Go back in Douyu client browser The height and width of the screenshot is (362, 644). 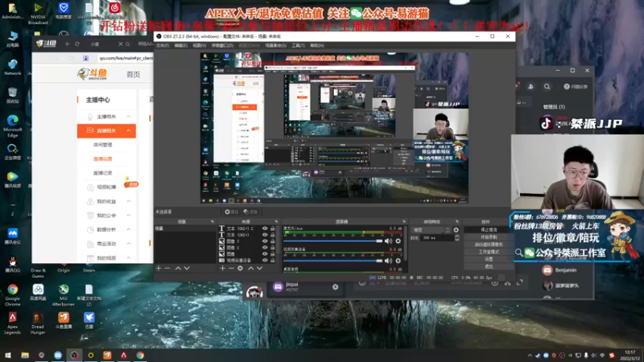tap(68, 44)
